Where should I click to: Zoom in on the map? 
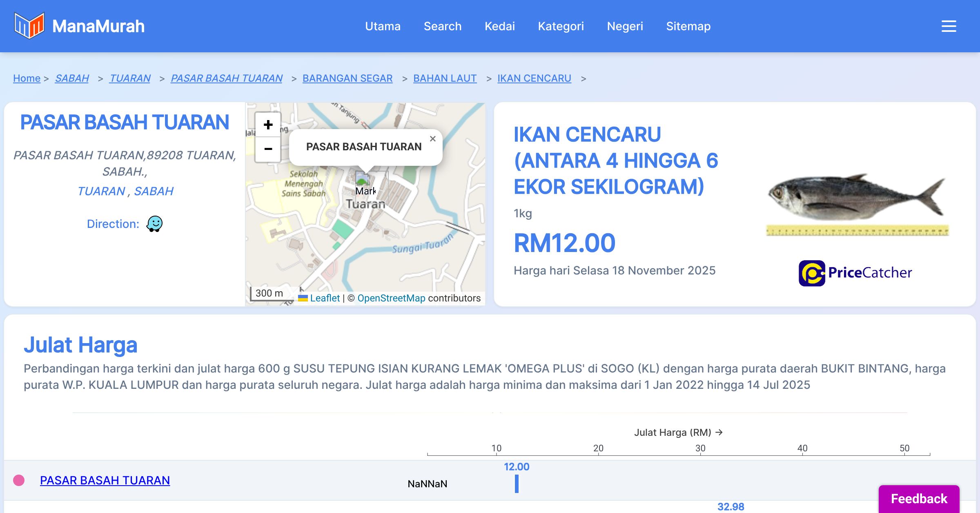268,125
